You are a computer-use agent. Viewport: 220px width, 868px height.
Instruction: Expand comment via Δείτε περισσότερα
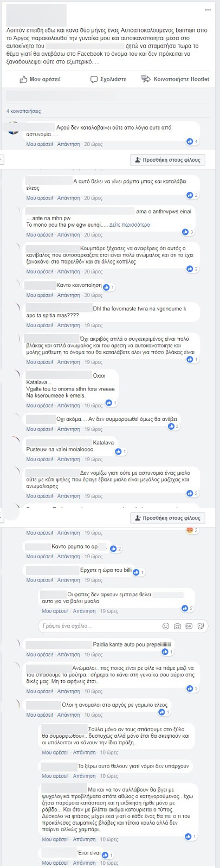pos(130,225)
